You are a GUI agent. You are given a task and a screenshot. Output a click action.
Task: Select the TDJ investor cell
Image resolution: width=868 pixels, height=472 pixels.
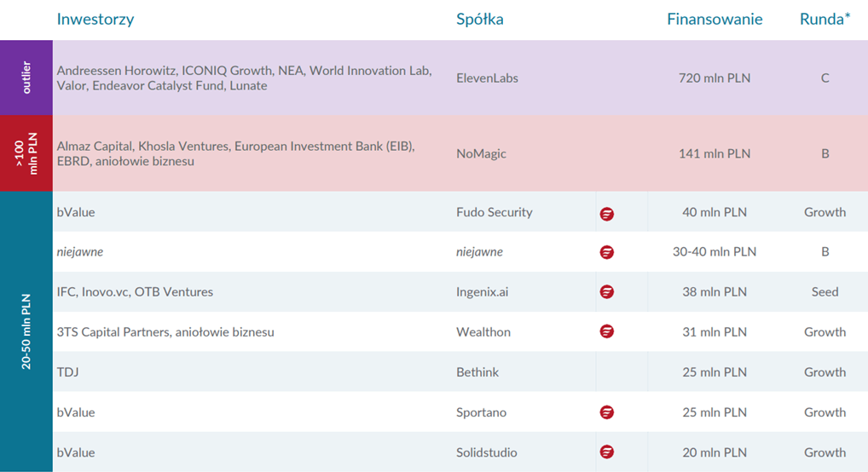67,371
